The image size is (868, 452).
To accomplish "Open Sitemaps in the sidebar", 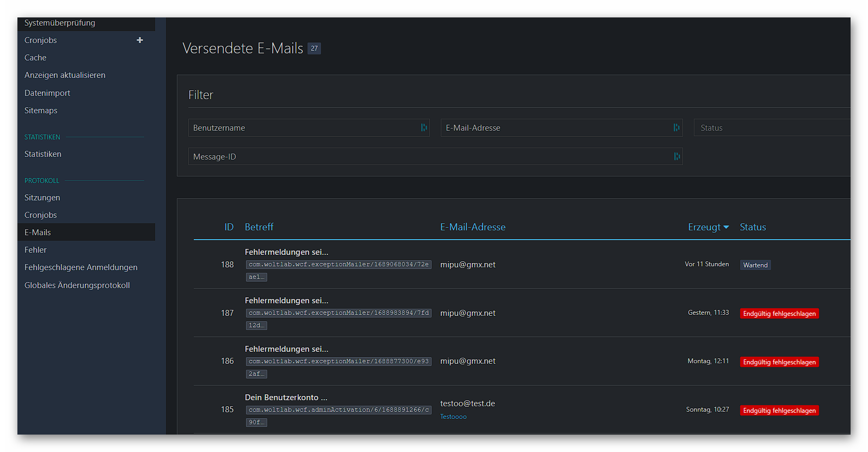I will [x=41, y=111].
